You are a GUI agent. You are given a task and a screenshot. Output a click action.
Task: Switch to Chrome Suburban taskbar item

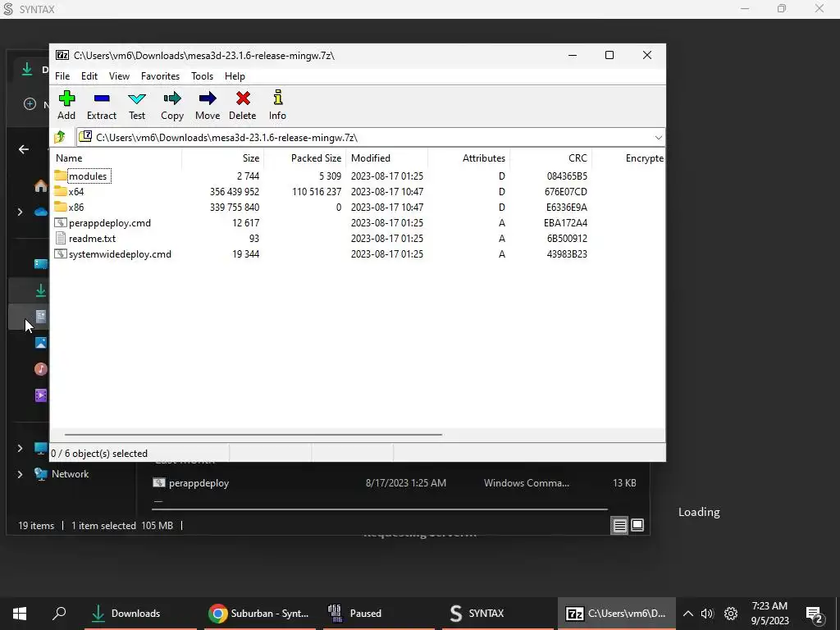click(x=262, y=614)
